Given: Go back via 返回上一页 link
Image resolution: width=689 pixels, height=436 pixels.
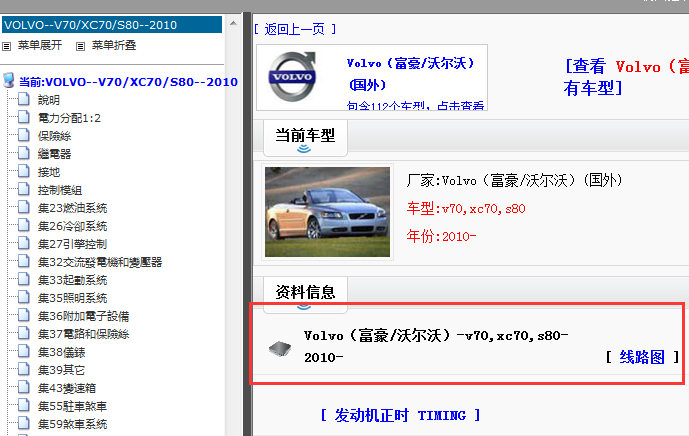Looking at the screenshot, I should (295, 29).
